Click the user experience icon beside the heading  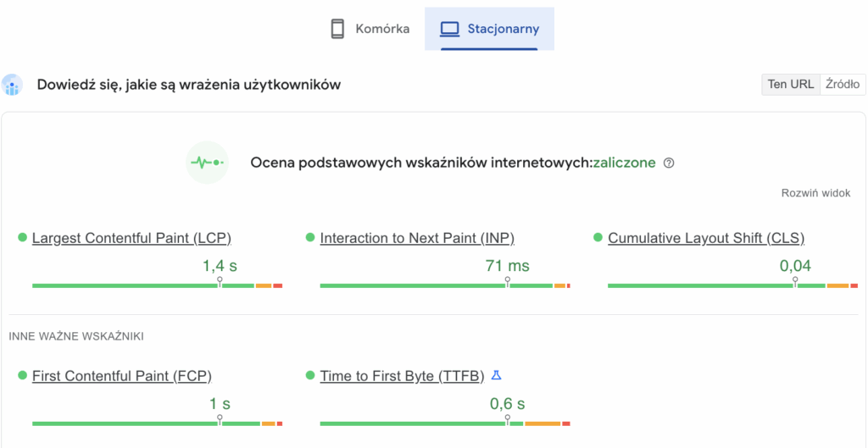(12, 85)
